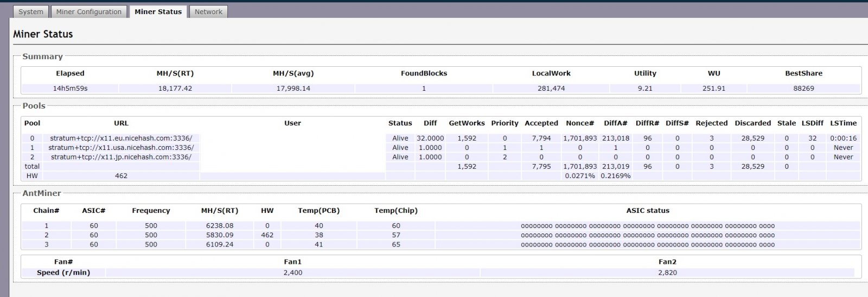
Task: Select the Frequency column header
Action: click(151, 211)
